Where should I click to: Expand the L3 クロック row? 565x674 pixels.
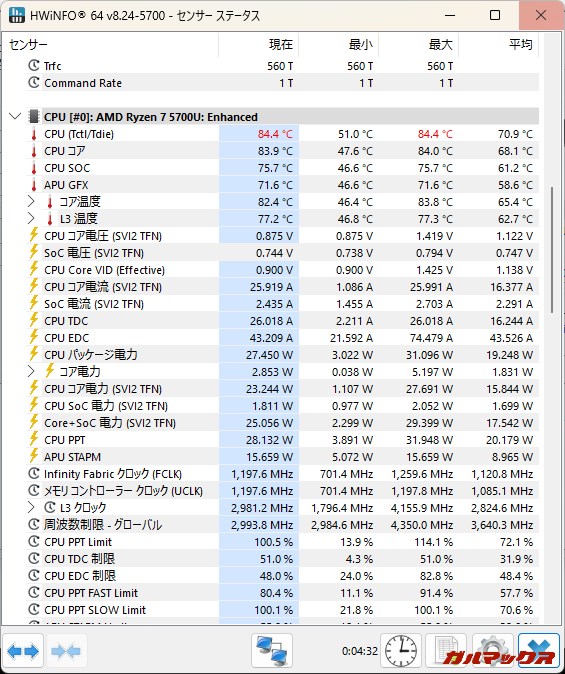31,507
